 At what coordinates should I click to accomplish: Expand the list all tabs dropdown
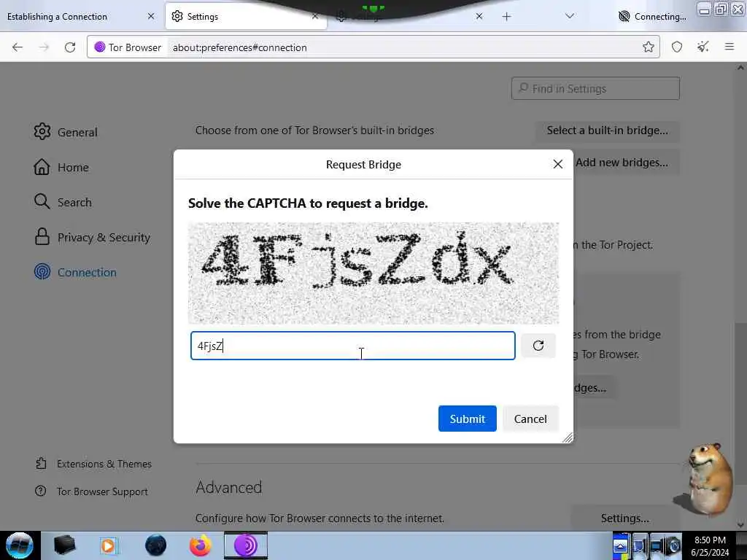(x=569, y=16)
